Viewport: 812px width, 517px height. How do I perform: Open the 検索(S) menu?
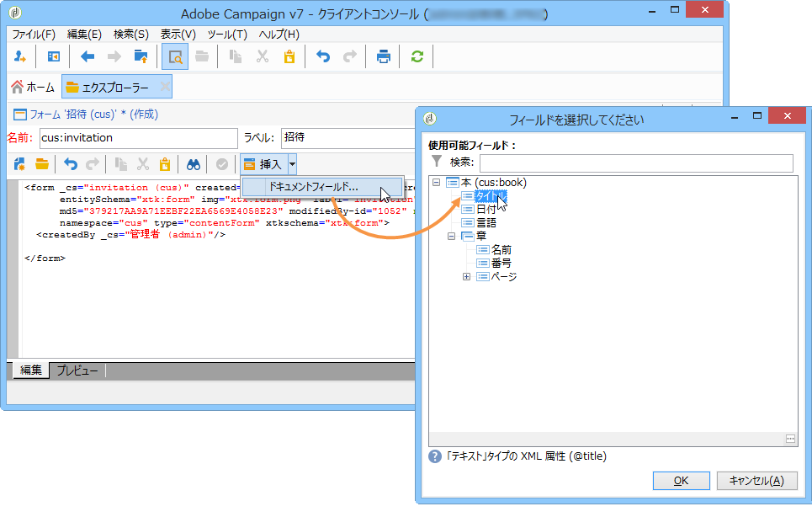tap(131, 35)
